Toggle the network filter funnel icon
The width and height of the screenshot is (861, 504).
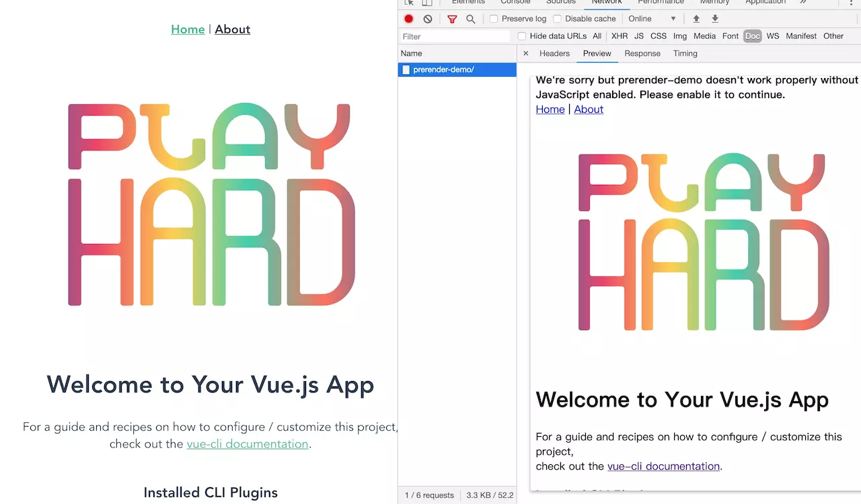pos(452,19)
